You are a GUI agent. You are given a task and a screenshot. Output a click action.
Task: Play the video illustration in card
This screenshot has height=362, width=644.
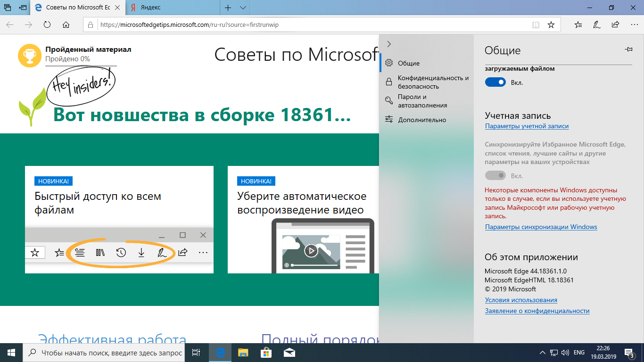(311, 251)
